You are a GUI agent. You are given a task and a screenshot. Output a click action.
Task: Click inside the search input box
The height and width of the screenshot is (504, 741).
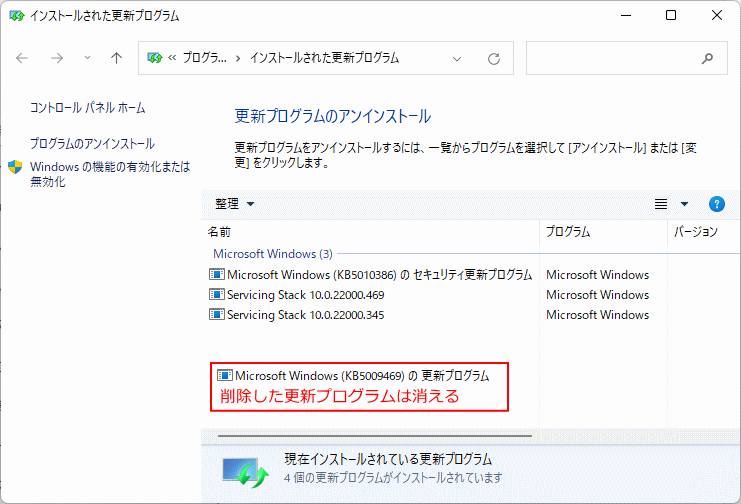[613, 58]
